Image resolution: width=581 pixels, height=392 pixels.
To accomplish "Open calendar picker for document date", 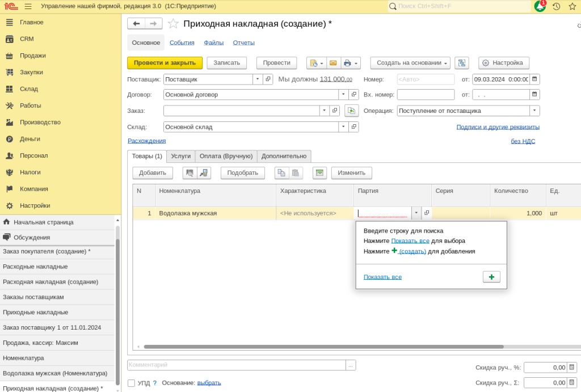I will pyautogui.click(x=534, y=79).
